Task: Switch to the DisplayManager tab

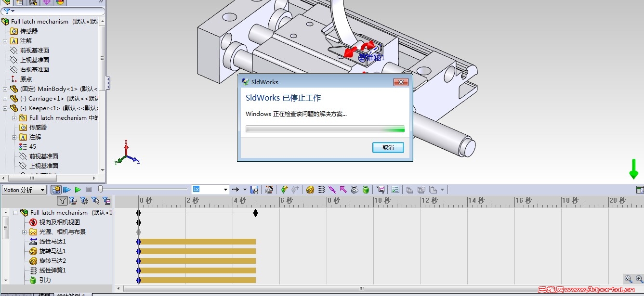Action: tap(60, 2)
